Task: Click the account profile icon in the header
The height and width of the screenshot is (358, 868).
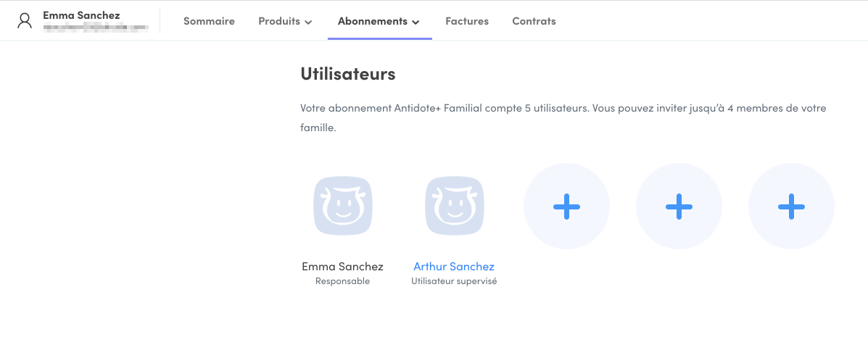Action: tap(25, 20)
